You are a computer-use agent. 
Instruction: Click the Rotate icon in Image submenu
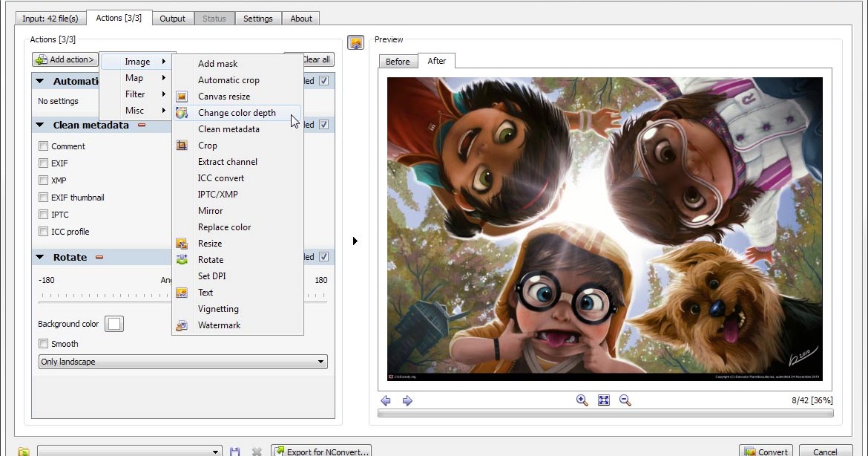(x=182, y=259)
